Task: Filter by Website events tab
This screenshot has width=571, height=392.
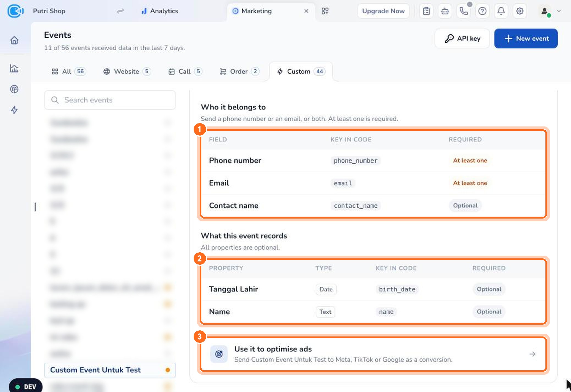Action: pos(127,71)
